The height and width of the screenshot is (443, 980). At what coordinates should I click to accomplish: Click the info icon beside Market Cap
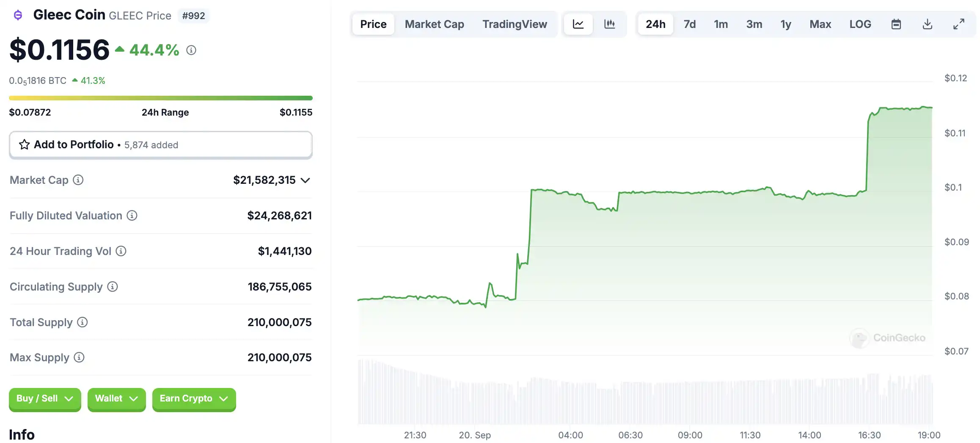coord(78,180)
